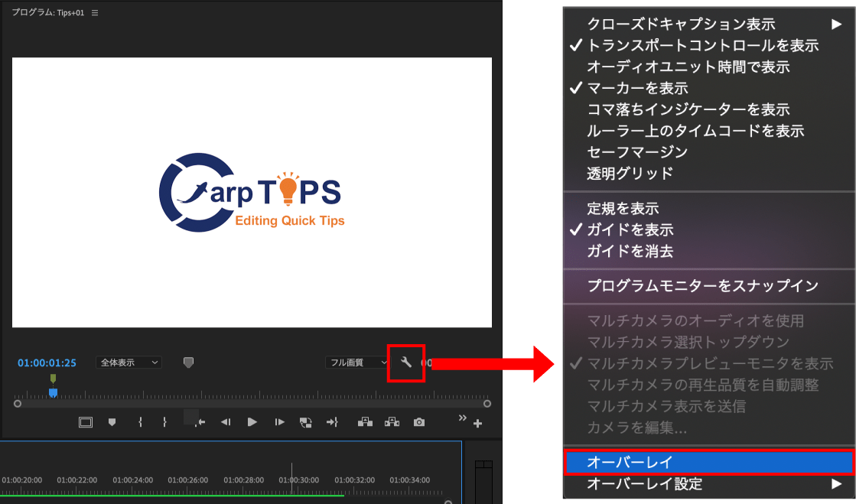Select プログラムモニターをスナップイン
The height and width of the screenshot is (504, 856).
pos(708,285)
